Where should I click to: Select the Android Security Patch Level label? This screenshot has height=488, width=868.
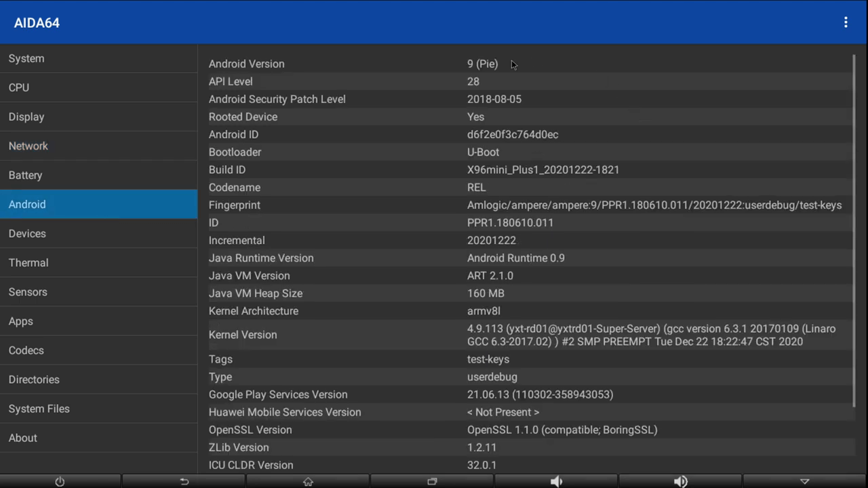(277, 99)
